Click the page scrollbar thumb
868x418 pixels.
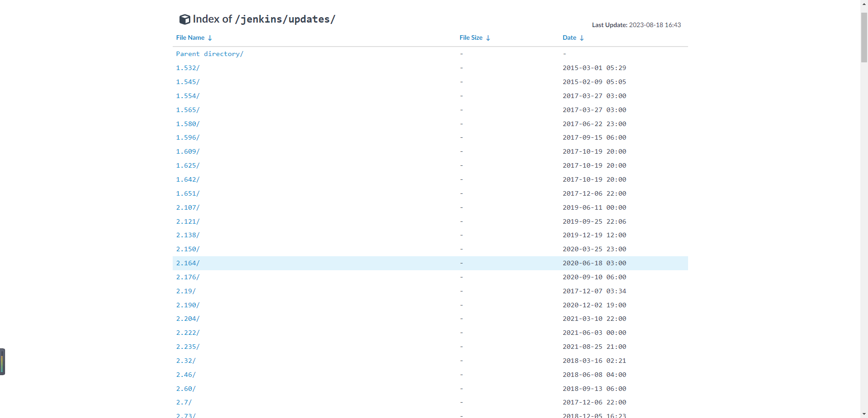864,37
